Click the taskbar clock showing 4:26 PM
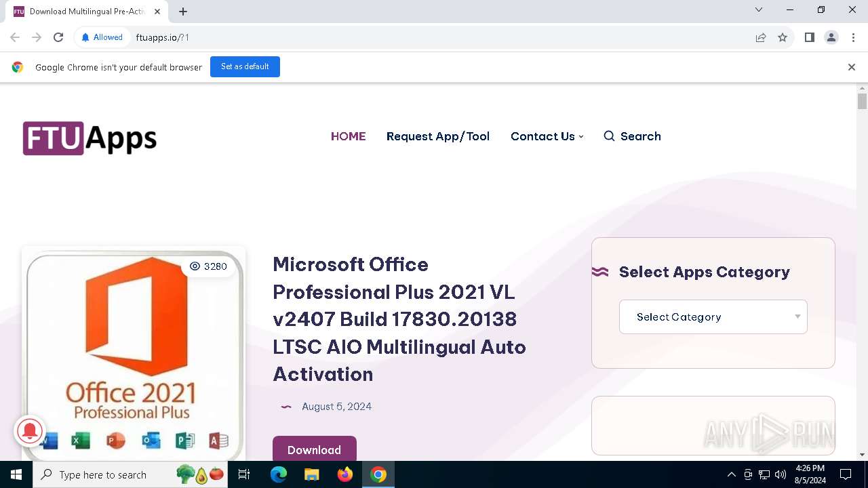This screenshot has height=488, width=868. click(810, 474)
